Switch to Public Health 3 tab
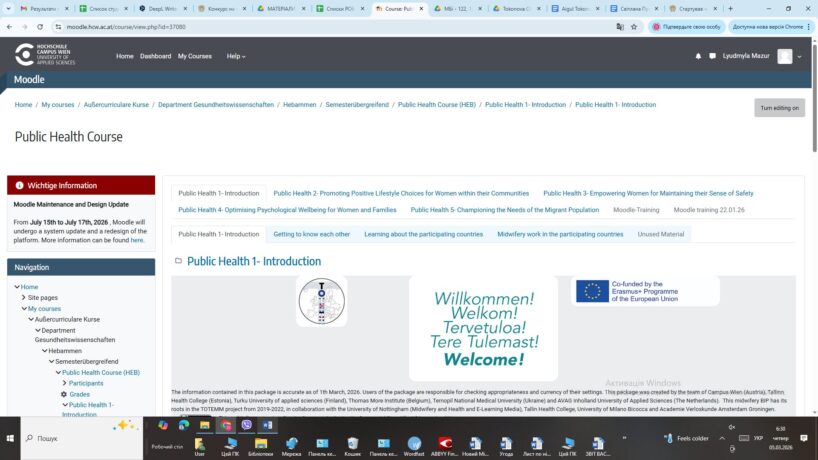Screen dimensions: 818x460 click(648, 193)
